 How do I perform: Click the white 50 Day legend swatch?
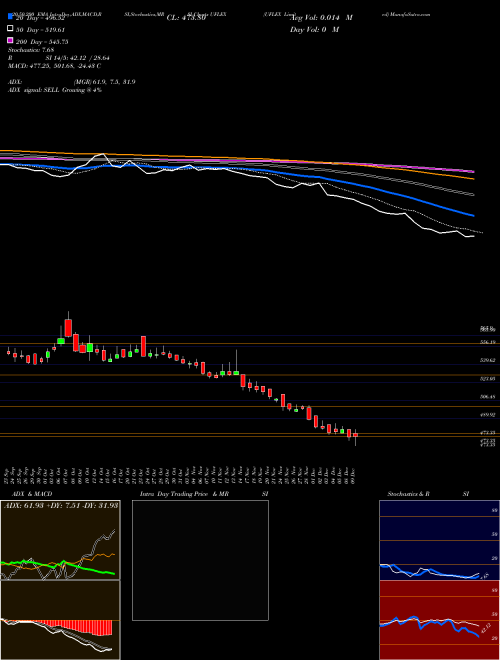10,29
